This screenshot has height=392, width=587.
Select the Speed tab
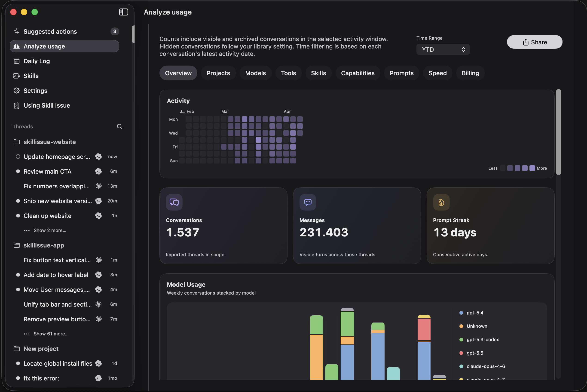point(438,73)
